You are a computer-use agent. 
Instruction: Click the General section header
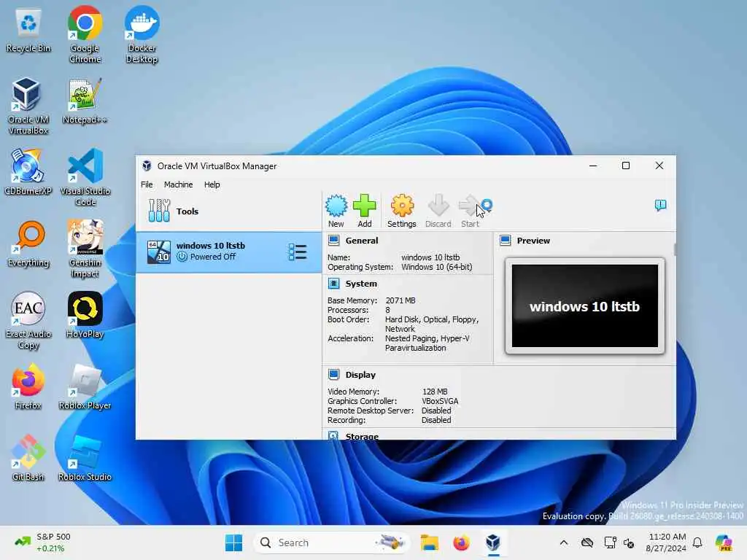pyautogui.click(x=362, y=241)
